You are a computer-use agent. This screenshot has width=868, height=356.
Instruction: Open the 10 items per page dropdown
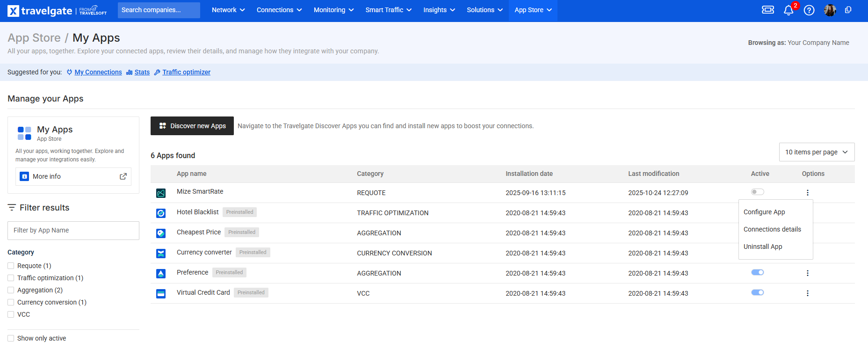coord(817,152)
